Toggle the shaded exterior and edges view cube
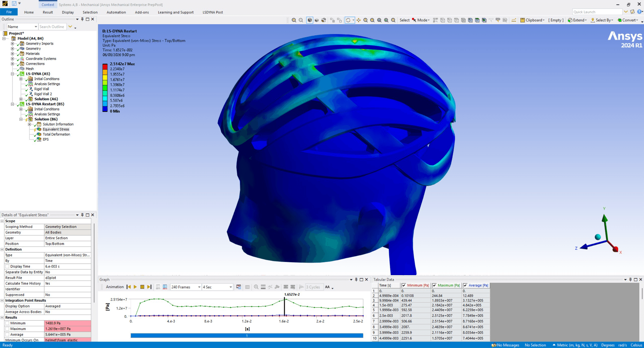Image resolution: width=644 pixels, height=348 pixels. click(x=310, y=20)
